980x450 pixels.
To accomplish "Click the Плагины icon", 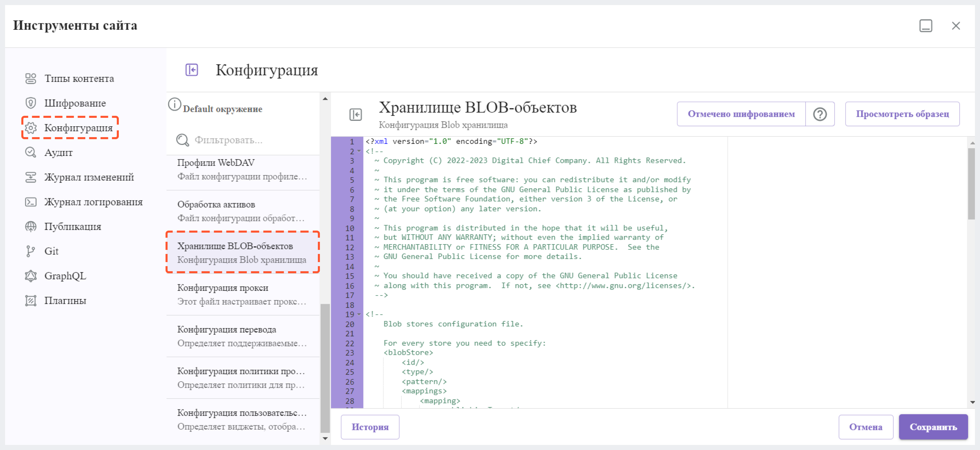I will (30, 301).
